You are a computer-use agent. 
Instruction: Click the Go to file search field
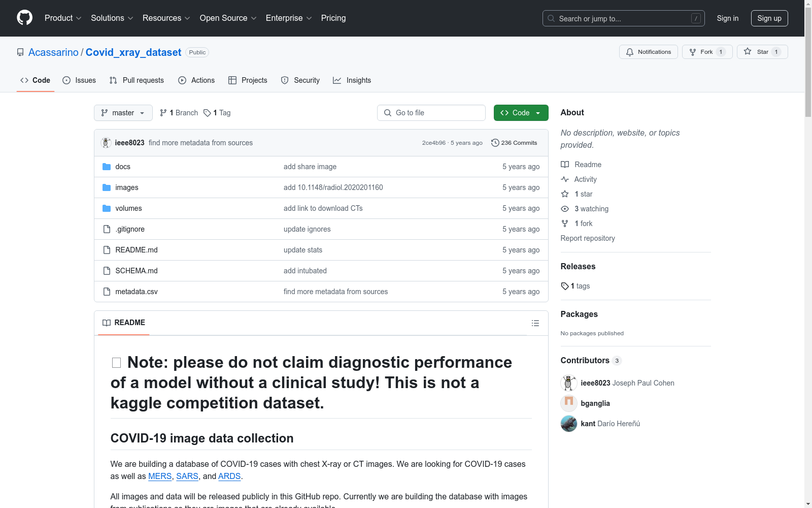coord(431,113)
